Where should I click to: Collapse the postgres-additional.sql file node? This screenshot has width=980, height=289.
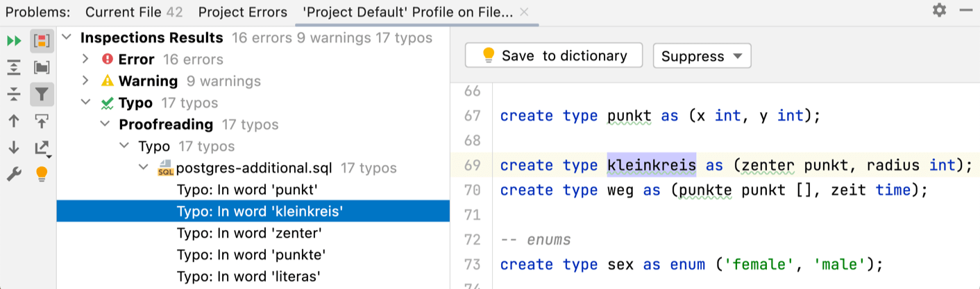144,168
